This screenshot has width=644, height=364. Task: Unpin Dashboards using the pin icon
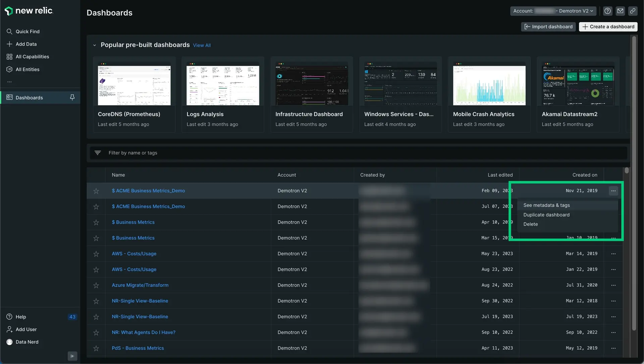pyautogui.click(x=72, y=98)
